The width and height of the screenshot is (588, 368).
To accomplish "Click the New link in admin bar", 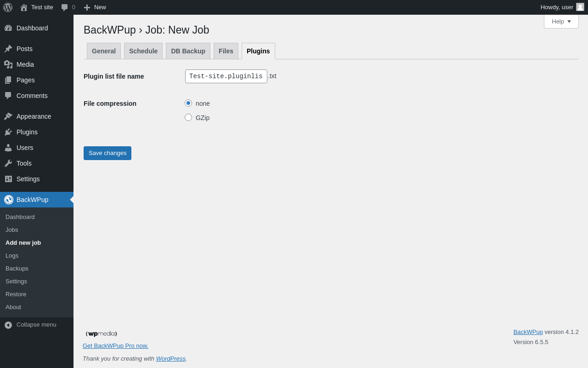I will point(100,7).
